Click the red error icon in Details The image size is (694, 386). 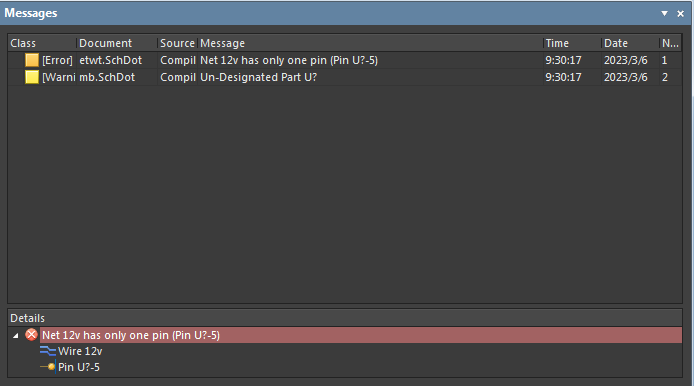click(31, 335)
